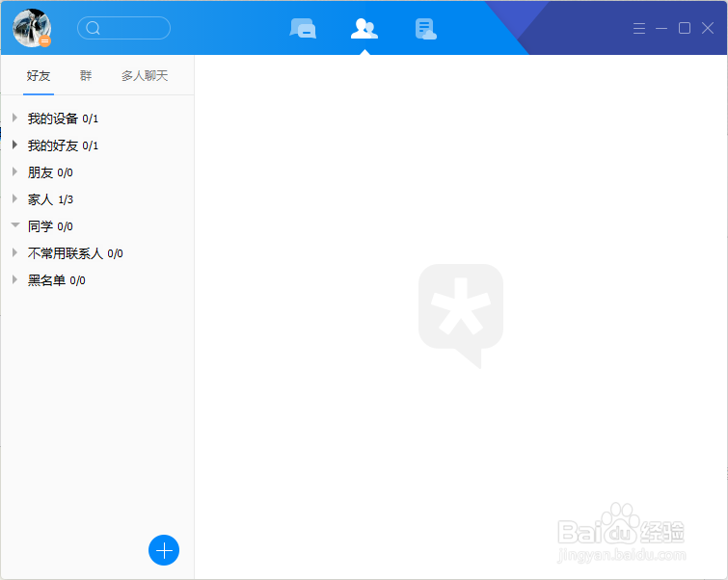The width and height of the screenshot is (728, 580).
Task: Expand the 黑名单 group arrow
Action: click(x=14, y=279)
